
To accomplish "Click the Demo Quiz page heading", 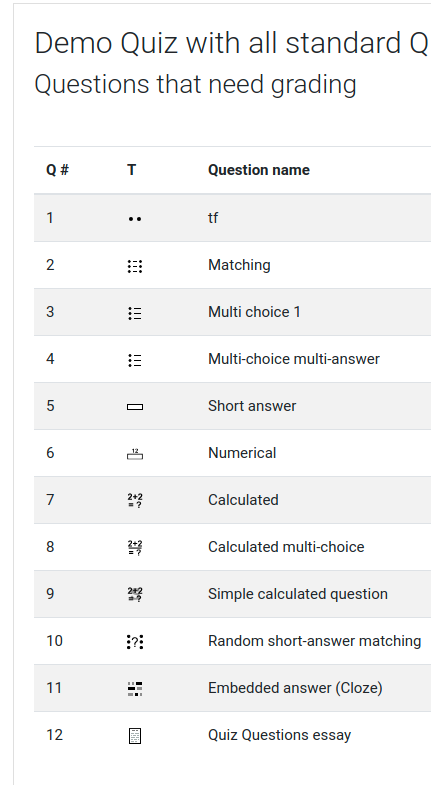I will pos(233,43).
